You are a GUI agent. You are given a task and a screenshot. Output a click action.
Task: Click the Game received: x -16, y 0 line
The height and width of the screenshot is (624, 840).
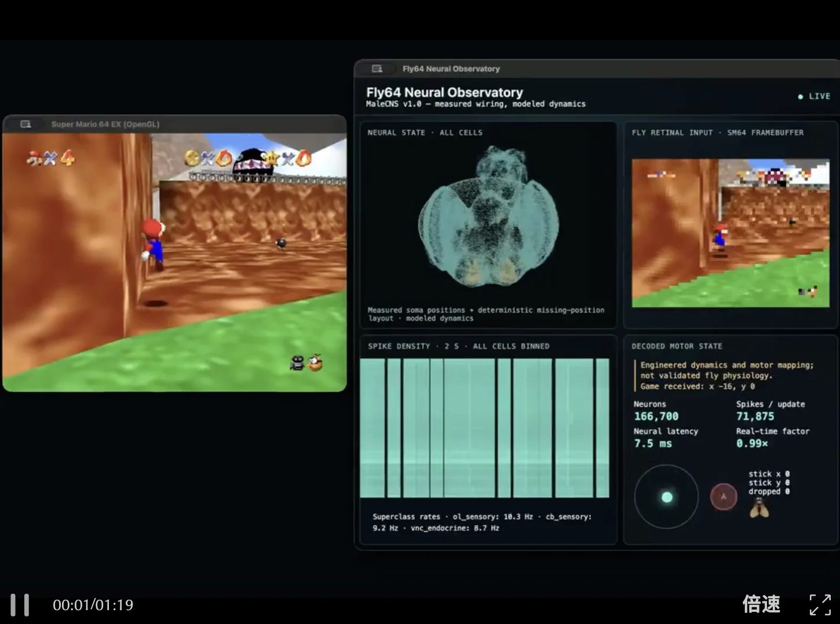(697, 386)
